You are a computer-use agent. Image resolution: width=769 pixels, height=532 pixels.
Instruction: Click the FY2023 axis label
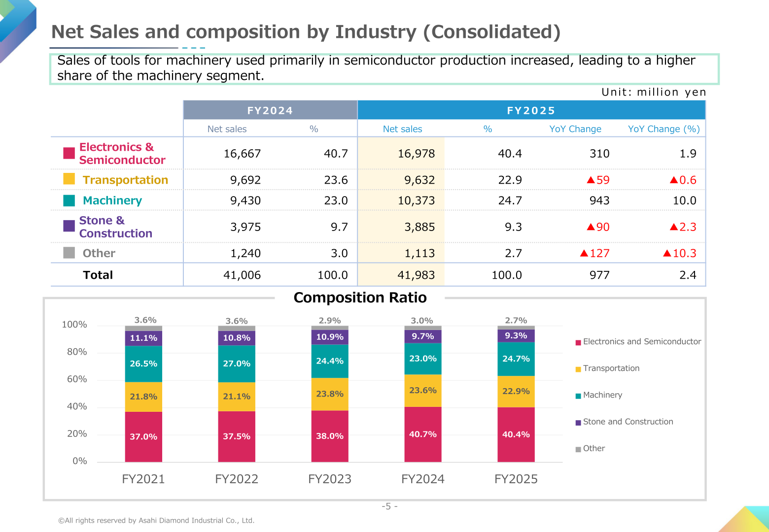click(x=330, y=479)
